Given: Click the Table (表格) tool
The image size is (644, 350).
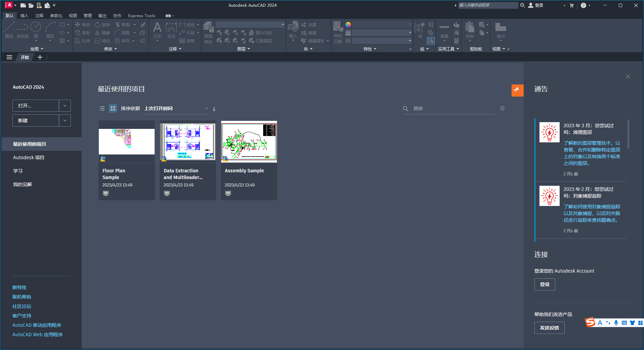Looking at the screenshot, I should [187, 41].
